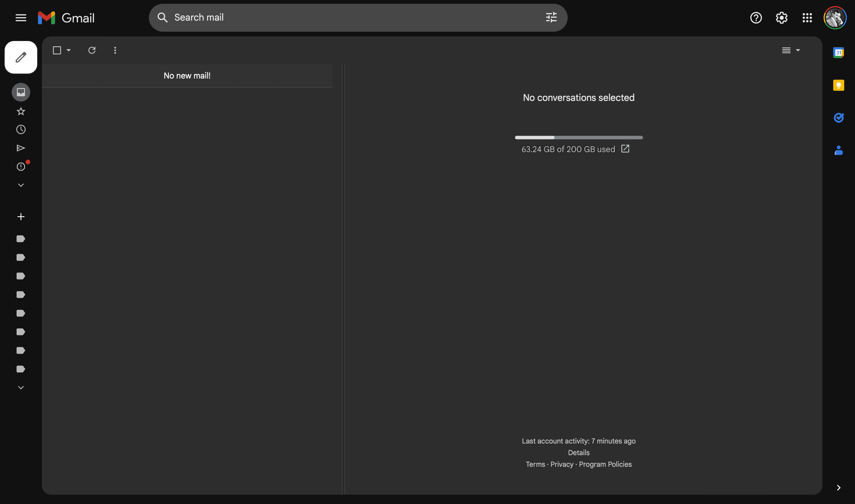Viewport: 855px width, 504px height.
Task: Open Google Tasks side panel
Action: coord(838,117)
